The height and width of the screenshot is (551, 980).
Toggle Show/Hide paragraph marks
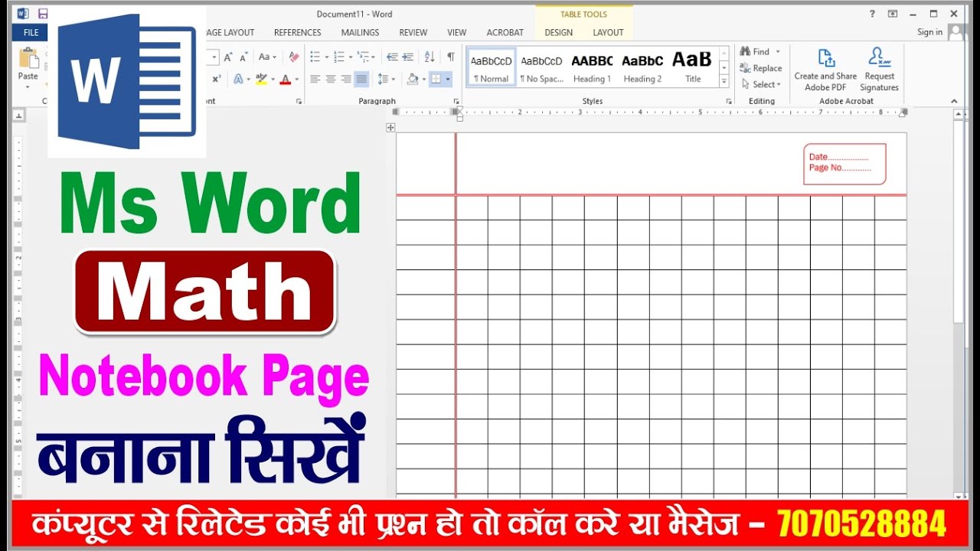tap(451, 57)
